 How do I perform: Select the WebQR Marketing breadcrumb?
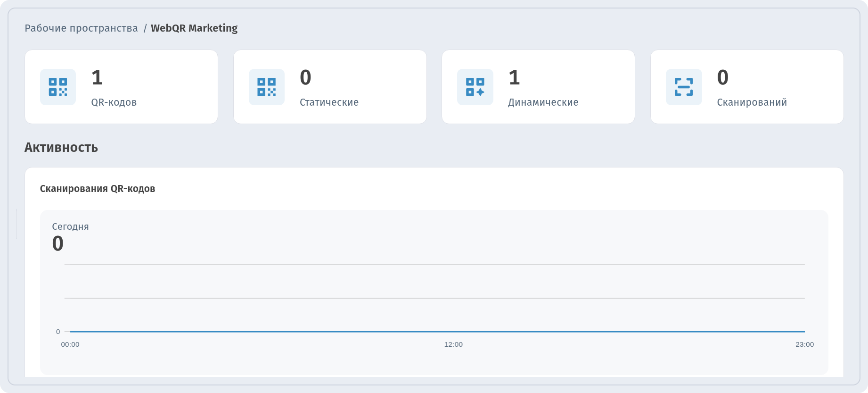194,28
